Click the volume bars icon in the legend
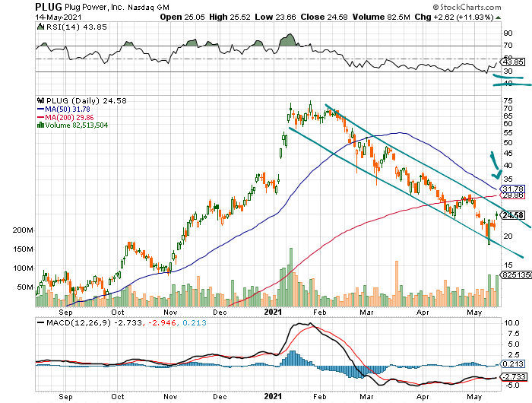Image resolution: width=532 pixels, height=403 pixels. click(41, 125)
